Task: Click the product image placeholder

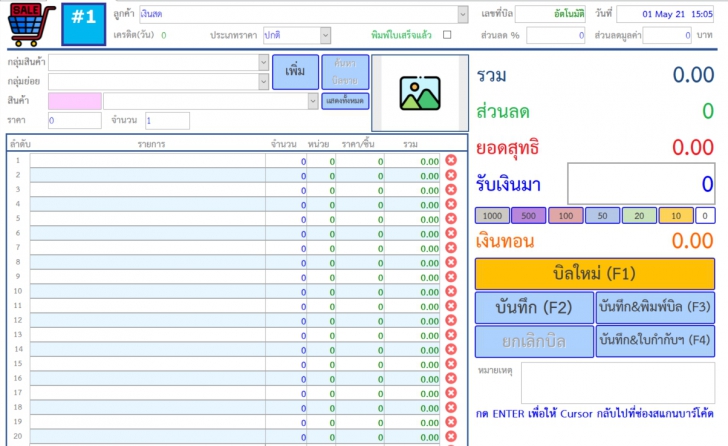Action: [x=420, y=93]
